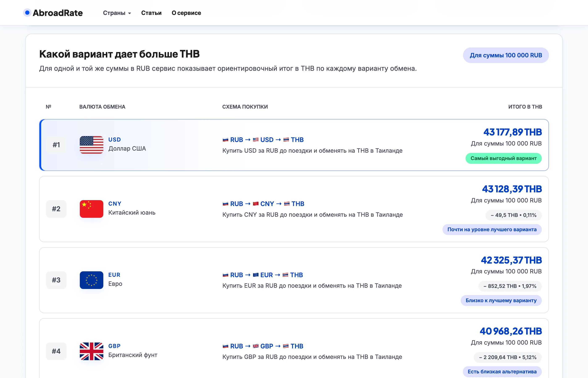Click the Купить USD за RUB description text
The width and height of the screenshot is (588, 378).
point(312,151)
